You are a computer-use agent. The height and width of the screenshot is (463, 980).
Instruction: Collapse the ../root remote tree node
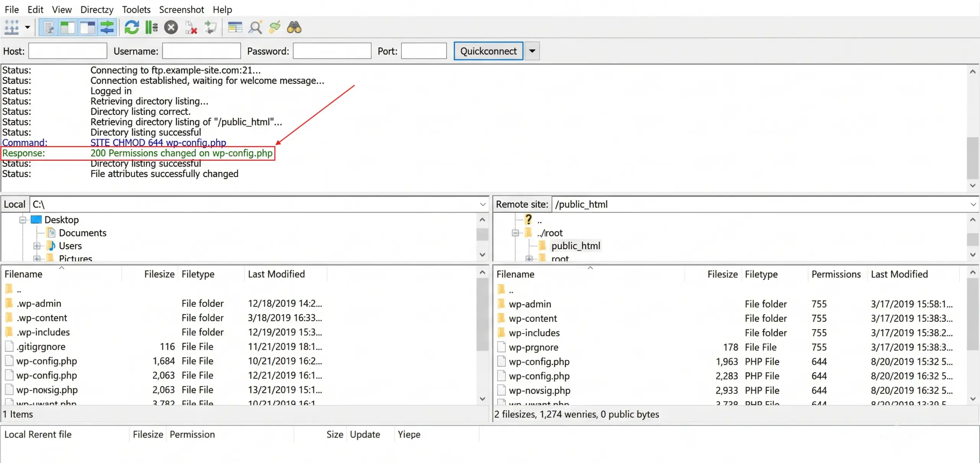click(515, 233)
